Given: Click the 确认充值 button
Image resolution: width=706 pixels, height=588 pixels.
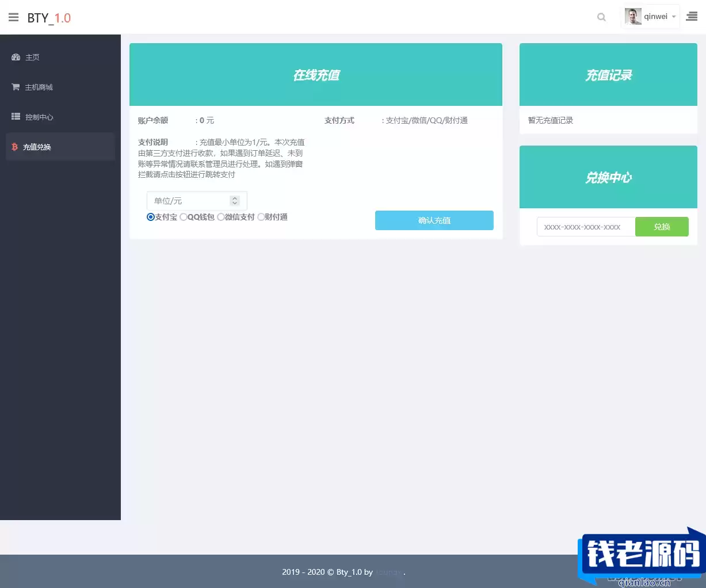Looking at the screenshot, I should point(434,220).
